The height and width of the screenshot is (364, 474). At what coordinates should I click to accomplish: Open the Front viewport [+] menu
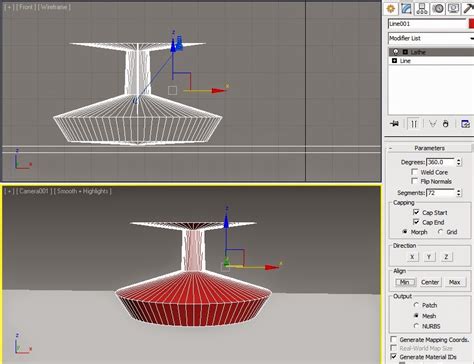(9, 7)
